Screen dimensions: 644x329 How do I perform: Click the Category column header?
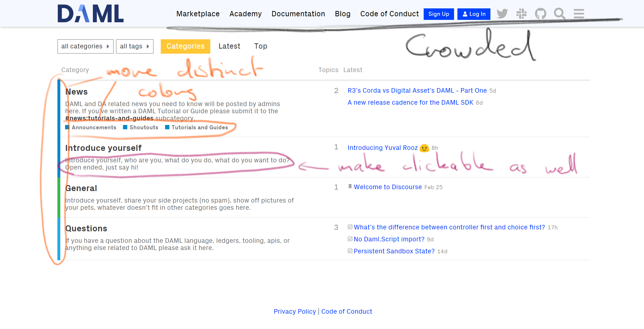75,70
